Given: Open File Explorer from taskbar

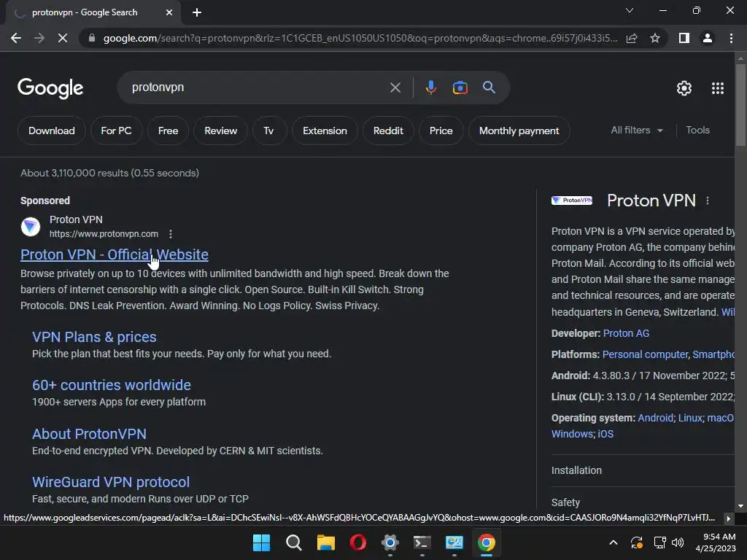Looking at the screenshot, I should [326, 542].
